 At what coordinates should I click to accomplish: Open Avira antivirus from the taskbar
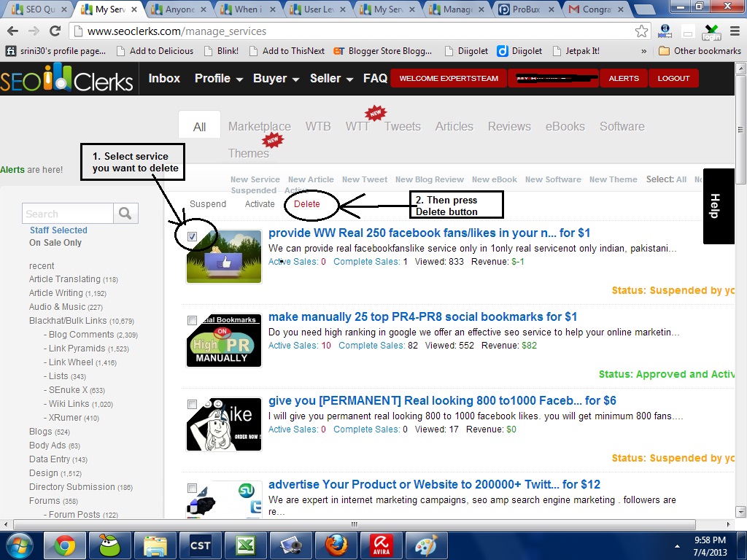tap(381, 545)
